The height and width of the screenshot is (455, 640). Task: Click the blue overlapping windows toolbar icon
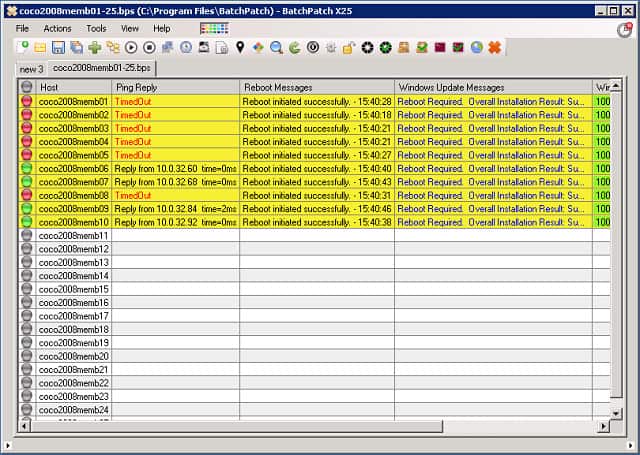(167, 48)
